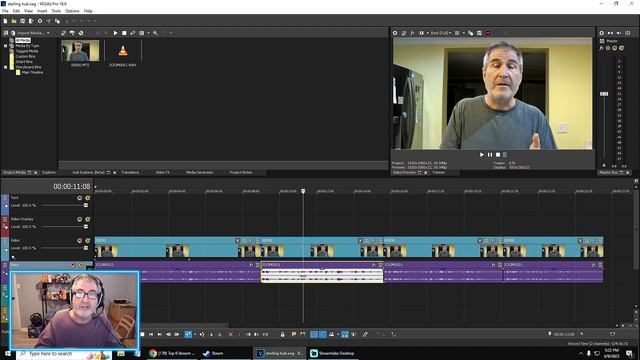The width and height of the screenshot is (640, 360).
Task: Select the Normal Edit tool in timeline toolbar
Action: click(x=188, y=334)
